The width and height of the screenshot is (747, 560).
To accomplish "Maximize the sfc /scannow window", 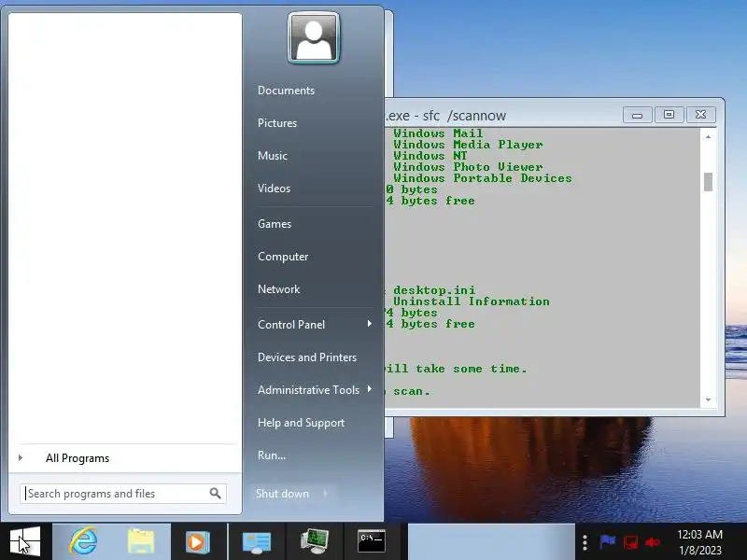I will [669, 115].
